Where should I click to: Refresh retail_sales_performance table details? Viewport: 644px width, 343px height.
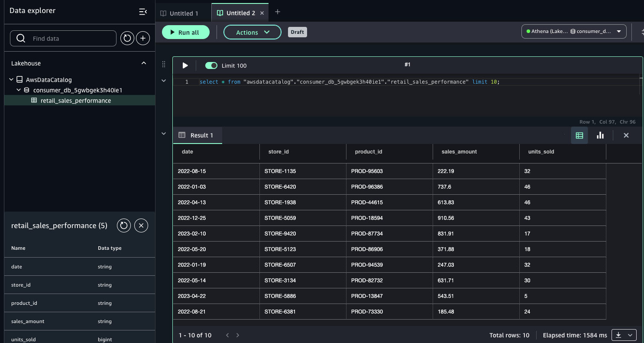[124, 225]
